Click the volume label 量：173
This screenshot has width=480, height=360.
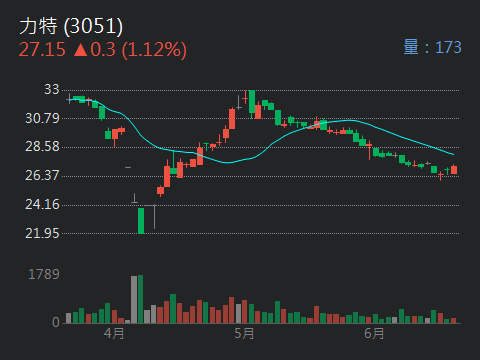click(432, 47)
